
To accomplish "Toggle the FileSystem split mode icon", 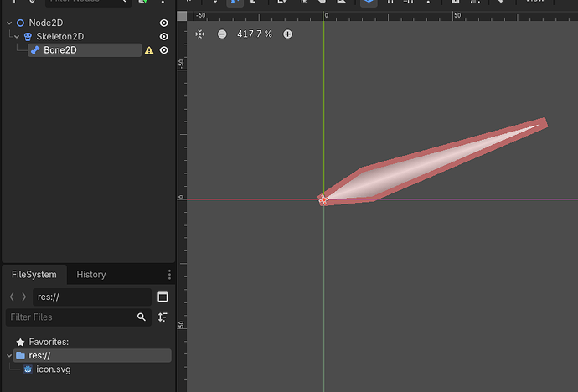I will (x=163, y=297).
